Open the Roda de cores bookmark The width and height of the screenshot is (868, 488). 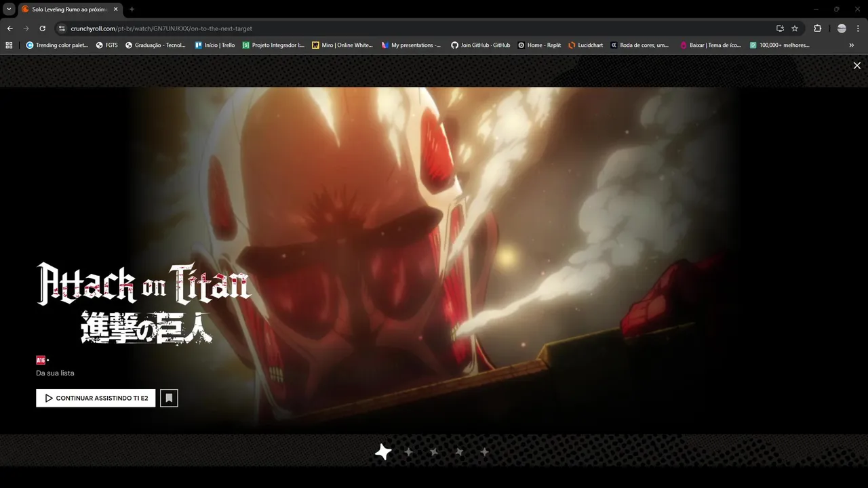point(639,45)
